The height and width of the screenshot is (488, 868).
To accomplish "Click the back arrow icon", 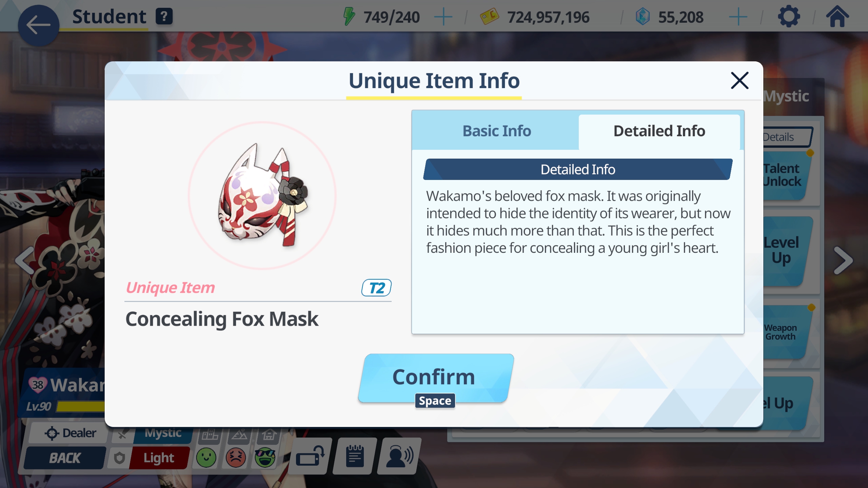I will coord(38,25).
